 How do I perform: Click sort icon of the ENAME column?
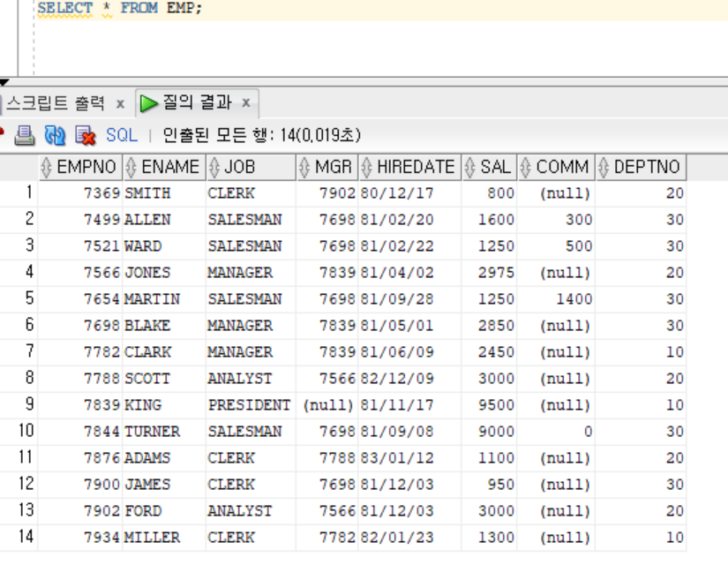click(131, 167)
